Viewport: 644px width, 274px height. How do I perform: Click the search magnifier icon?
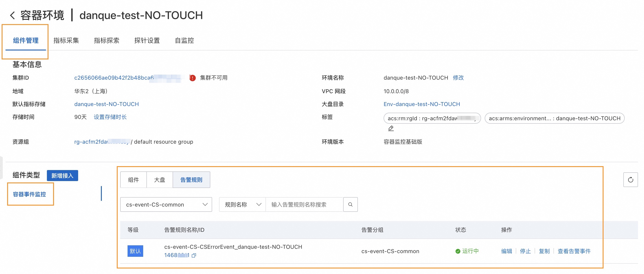[350, 205]
